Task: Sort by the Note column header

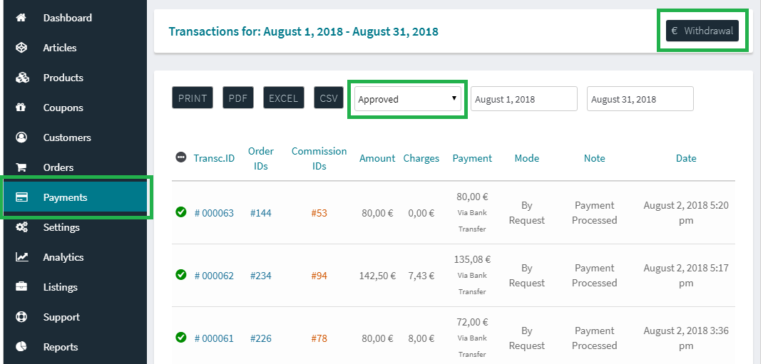Action: 594,158
